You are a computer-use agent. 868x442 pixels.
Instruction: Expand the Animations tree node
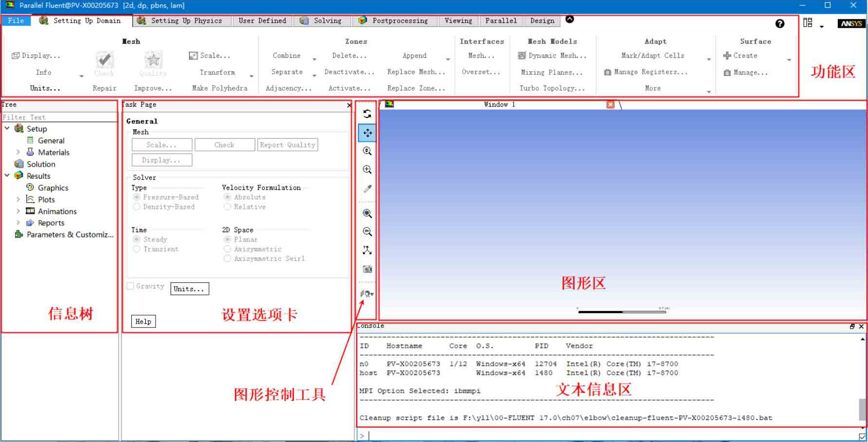click(18, 211)
